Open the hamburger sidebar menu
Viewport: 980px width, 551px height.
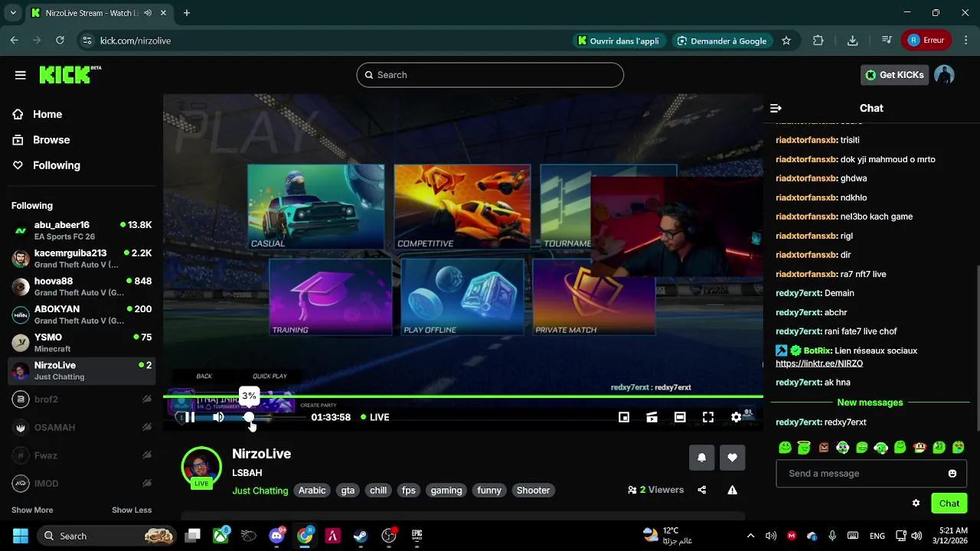click(x=21, y=75)
